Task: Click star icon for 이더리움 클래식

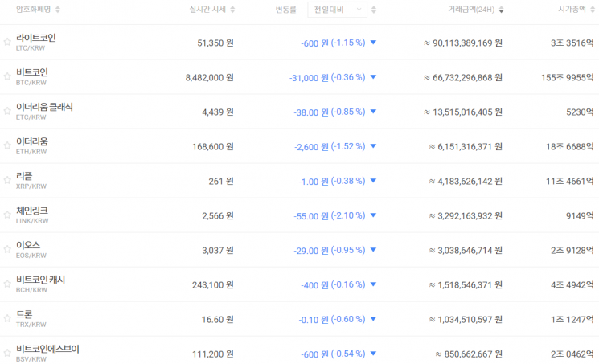Action: click(7, 111)
